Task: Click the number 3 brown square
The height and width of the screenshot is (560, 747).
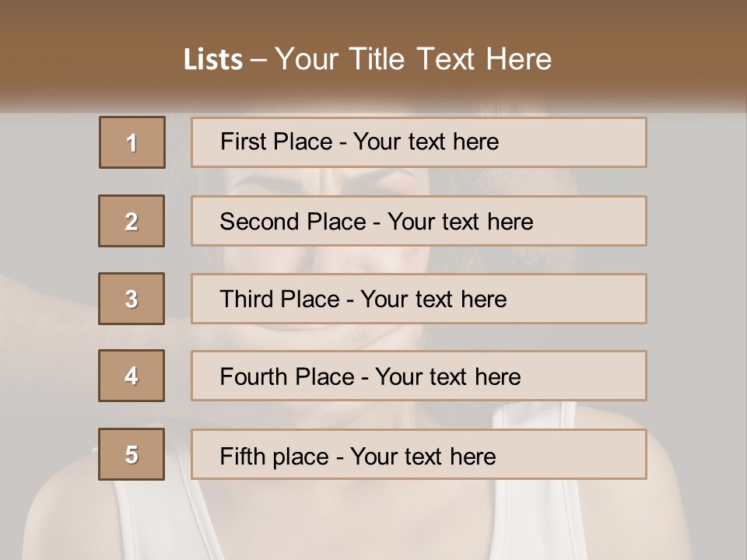Action: coord(132,299)
